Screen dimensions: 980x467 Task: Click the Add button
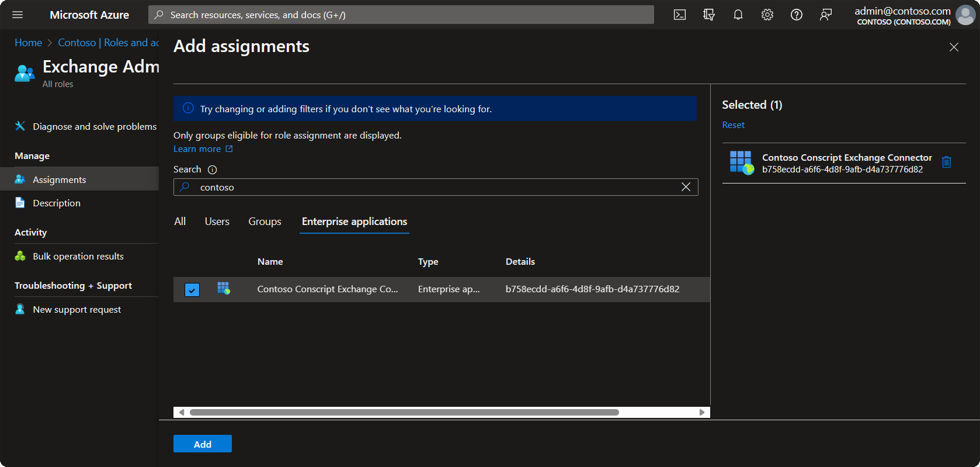click(x=203, y=444)
